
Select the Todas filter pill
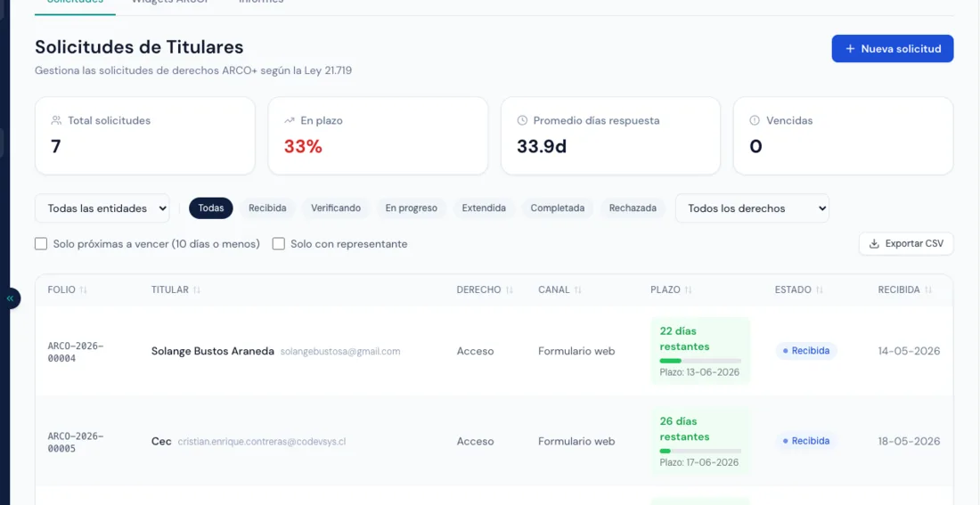pos(211,208)
